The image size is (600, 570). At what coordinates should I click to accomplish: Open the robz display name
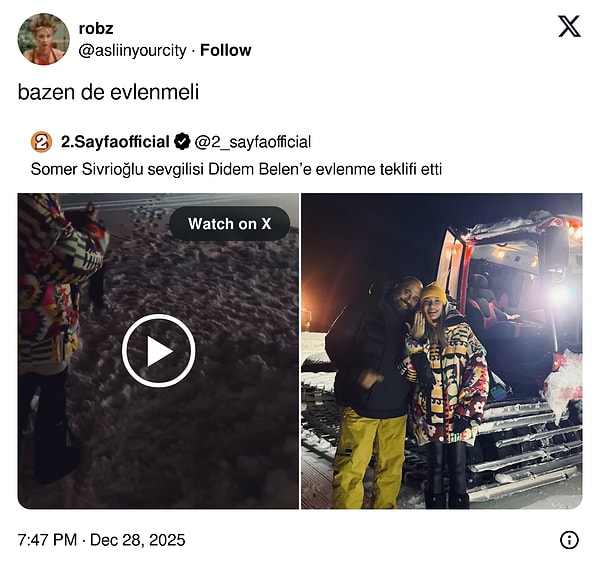[95, 29]
